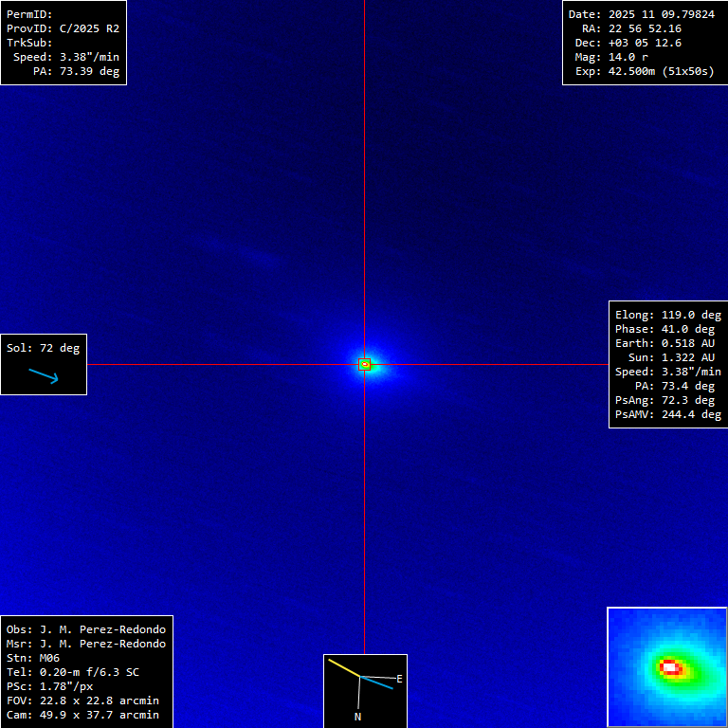Click the Sol: 72 deg label
The height and width of the screenshot is (728, 728).
pyautogui.click(x=44, y=348)
